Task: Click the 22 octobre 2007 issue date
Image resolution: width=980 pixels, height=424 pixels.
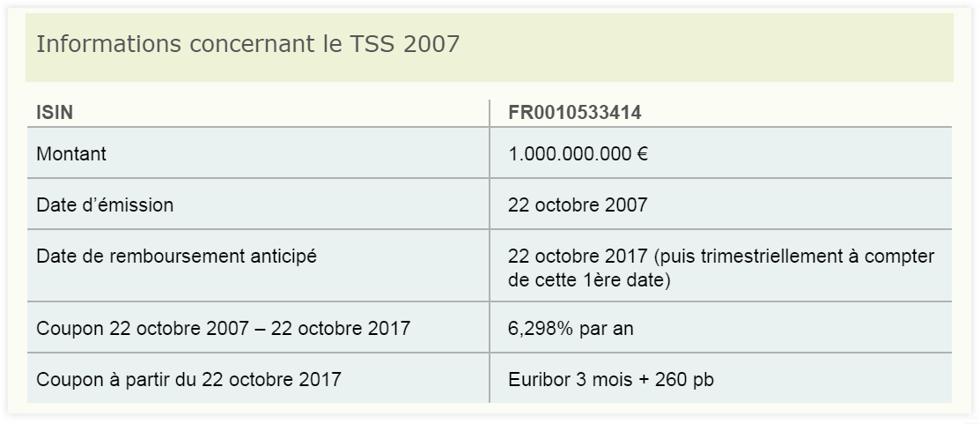Action: 578,205
